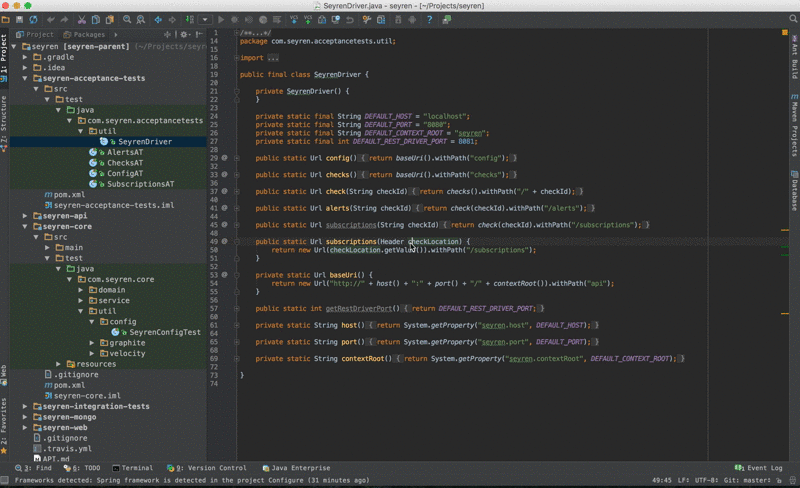Open the run configuration dropdown

coord(205,19)
